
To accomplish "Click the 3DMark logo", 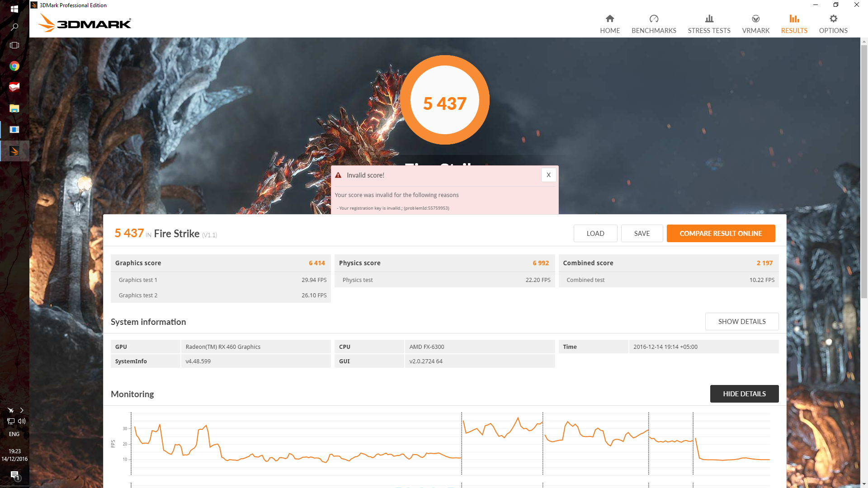I will point(85,23).
